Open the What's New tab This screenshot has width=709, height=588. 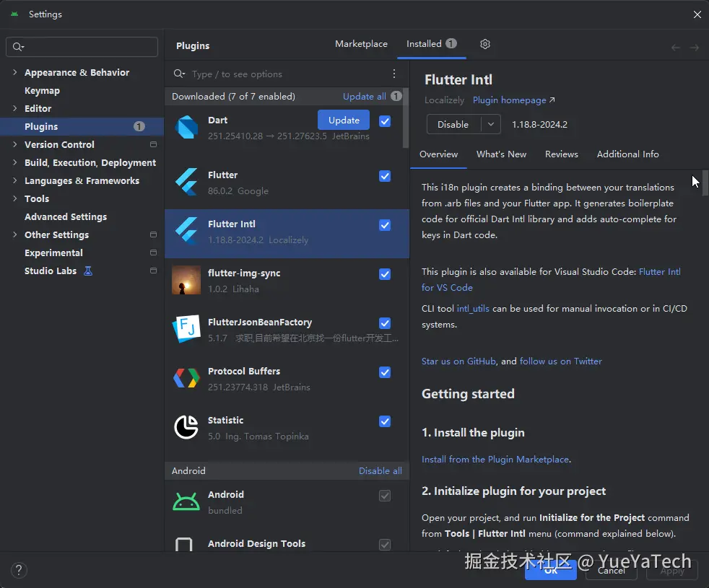pyautogui.click(x=502, y=154)
